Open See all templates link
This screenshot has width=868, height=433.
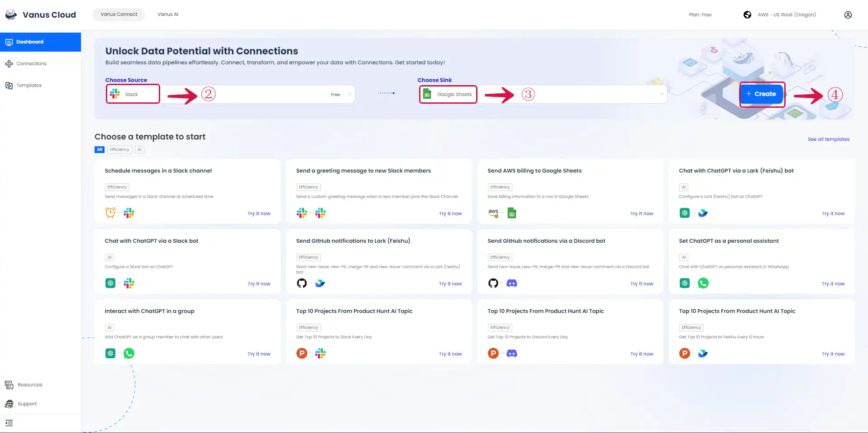(828, 139)
